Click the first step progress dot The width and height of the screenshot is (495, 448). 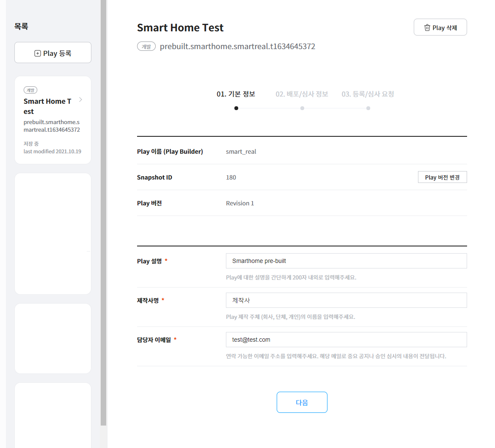(x=236, y=108)
